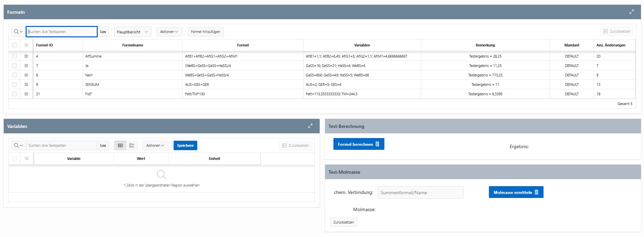Sort by Formelname column header
The image size is (644, 237).
coord(133,45)
